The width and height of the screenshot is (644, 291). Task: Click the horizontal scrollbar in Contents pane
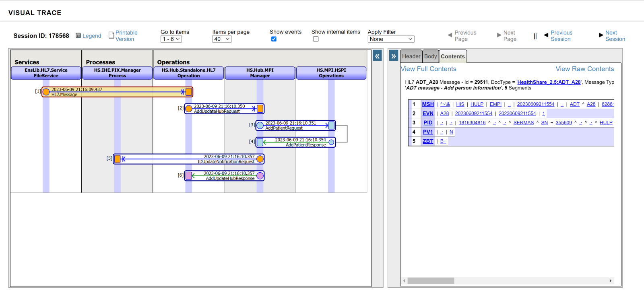pos(431,281)
